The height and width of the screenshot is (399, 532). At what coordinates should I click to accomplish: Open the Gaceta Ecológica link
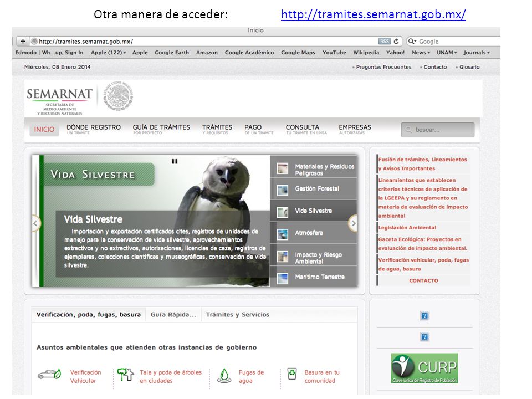point(423,244)
